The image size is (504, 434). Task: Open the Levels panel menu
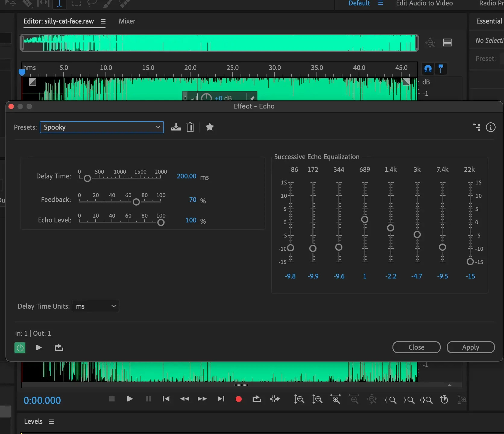pos(51,422)
